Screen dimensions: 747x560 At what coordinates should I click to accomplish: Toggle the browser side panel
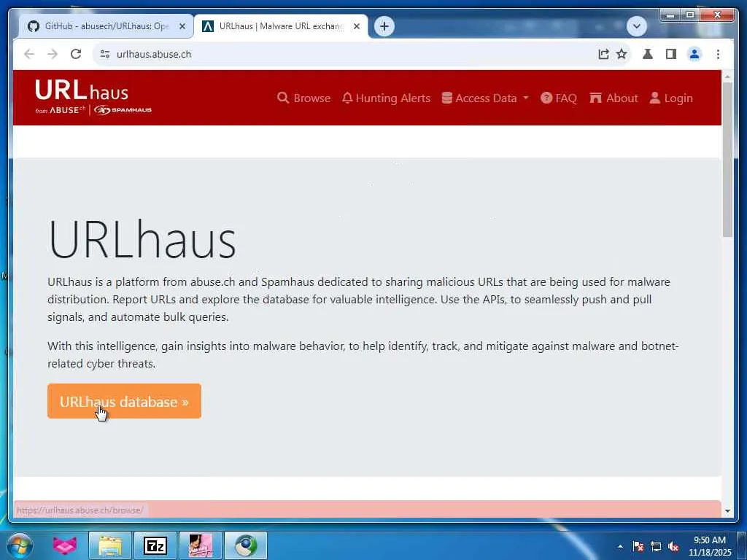[671, 54]
